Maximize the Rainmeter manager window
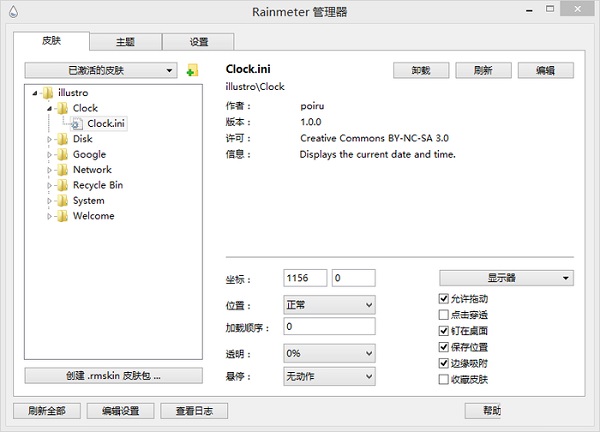This screenshot has width=600, height=432. pos(550,9)
